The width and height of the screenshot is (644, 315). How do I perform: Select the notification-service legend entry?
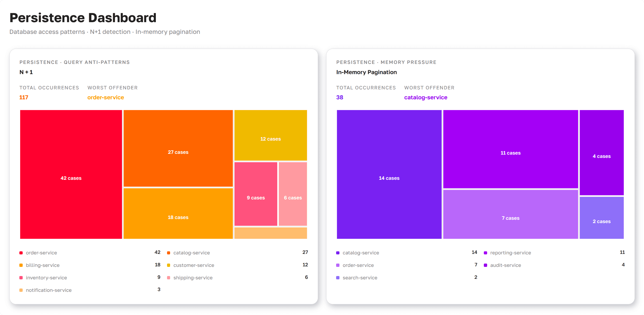pos(90,290)
